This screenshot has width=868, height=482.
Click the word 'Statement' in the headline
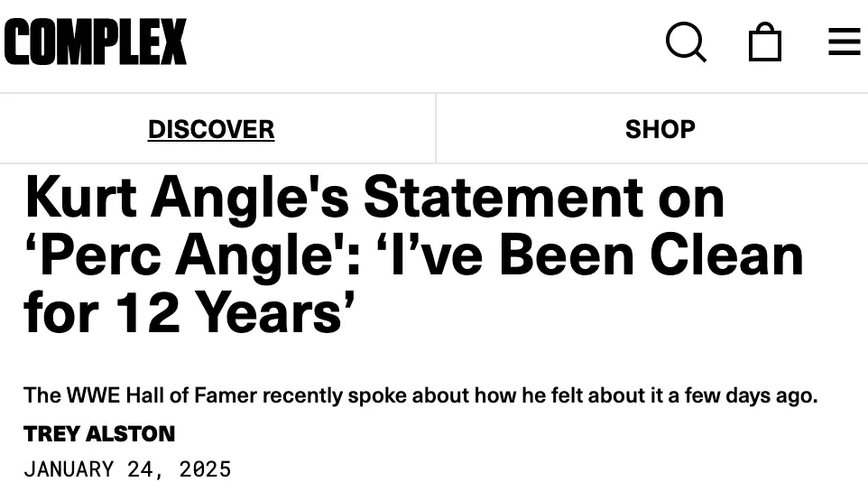tap(503, 198)
